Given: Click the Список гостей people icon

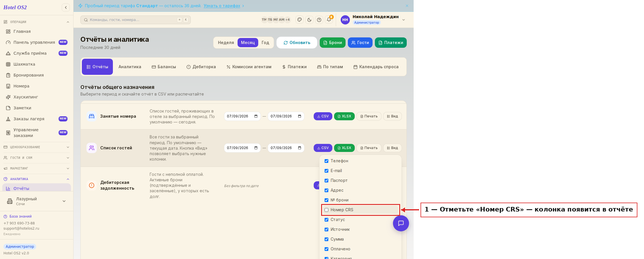Looking at the screenshot, I should 92,148.
